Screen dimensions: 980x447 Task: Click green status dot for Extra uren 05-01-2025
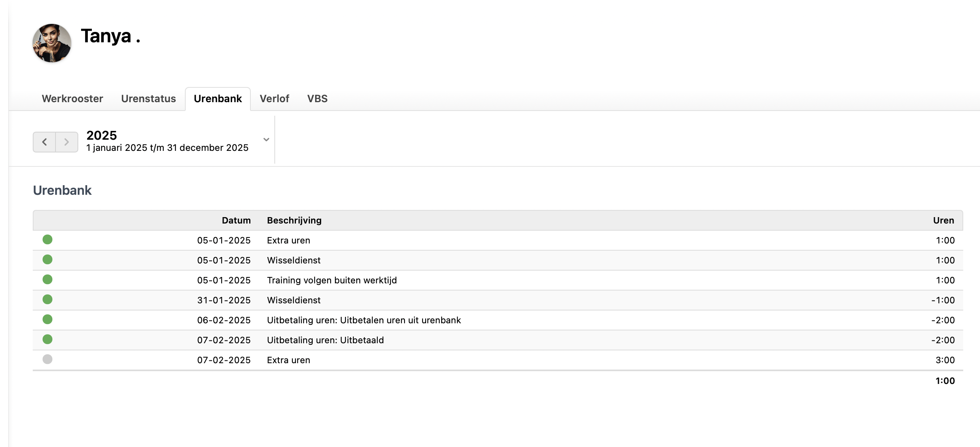point(48,239)
